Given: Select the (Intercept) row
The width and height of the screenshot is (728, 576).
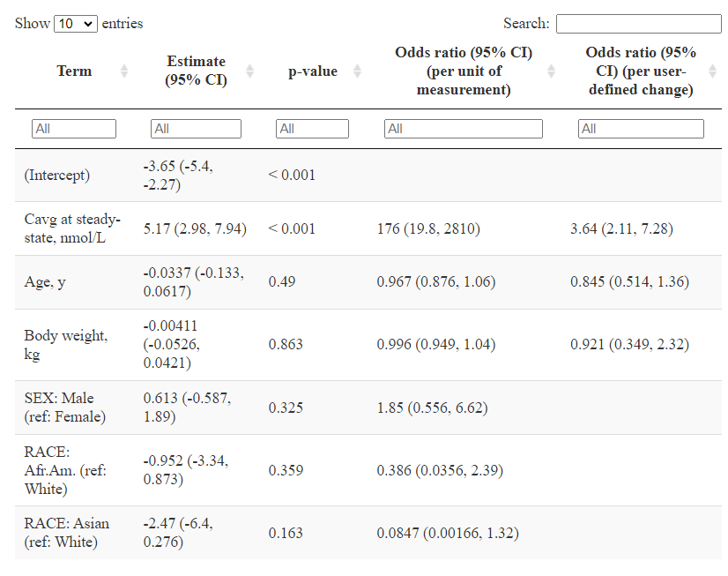Looking at the screenshot, I should pos(368,176).
